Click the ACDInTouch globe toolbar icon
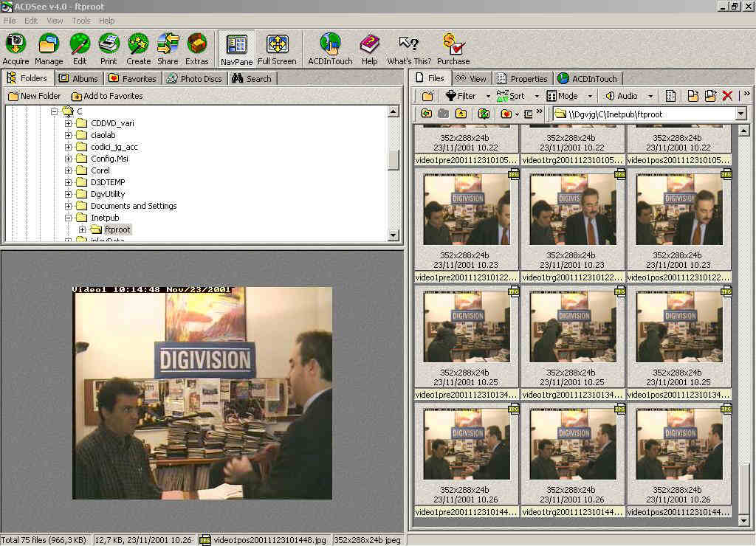 pyautogui.click(x=330, y=49)
